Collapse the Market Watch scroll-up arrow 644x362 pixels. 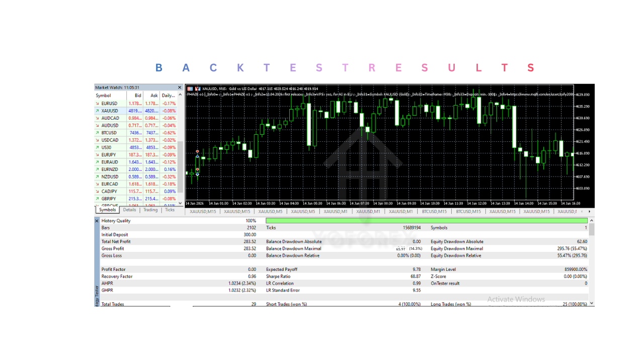180,94
